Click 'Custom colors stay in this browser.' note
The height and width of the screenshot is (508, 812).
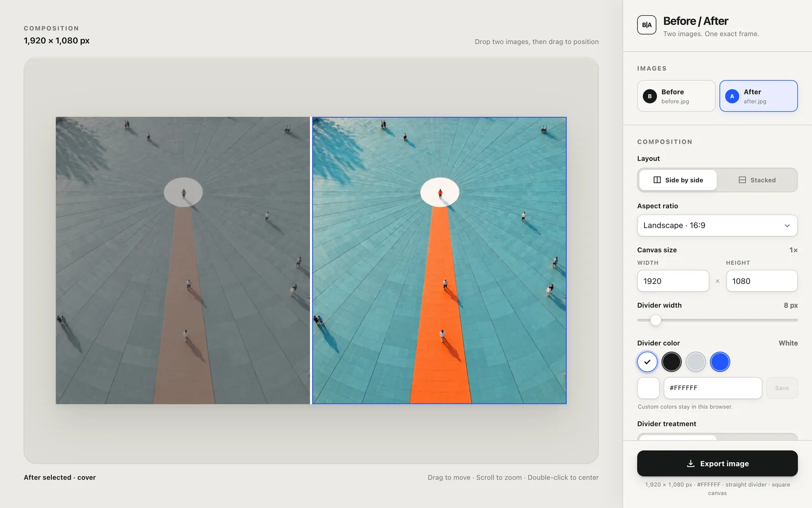point(685,407)
